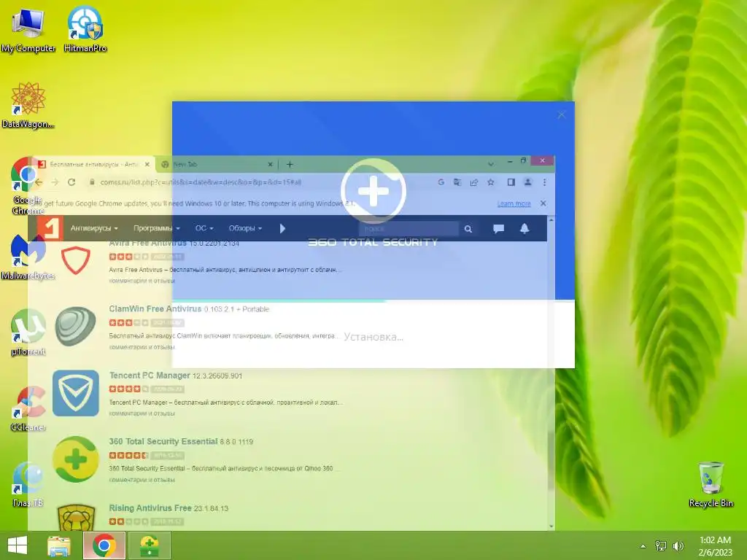Click the arrow to show more site menu items
Image resolution: width=747 pixels, height=560 pixels.
pos(282,228)
